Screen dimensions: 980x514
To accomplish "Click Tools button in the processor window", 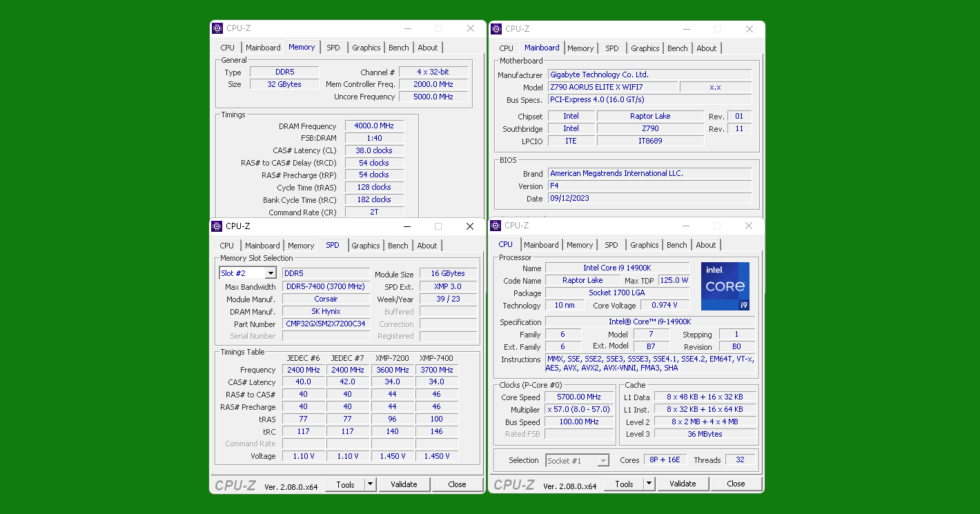I will (x=624, y=484).
